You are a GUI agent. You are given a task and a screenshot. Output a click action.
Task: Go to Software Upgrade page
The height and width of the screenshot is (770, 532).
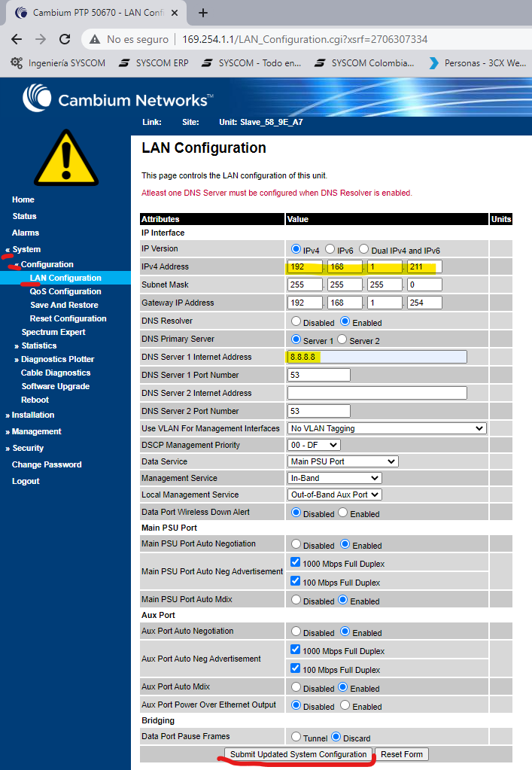(56, 386)
